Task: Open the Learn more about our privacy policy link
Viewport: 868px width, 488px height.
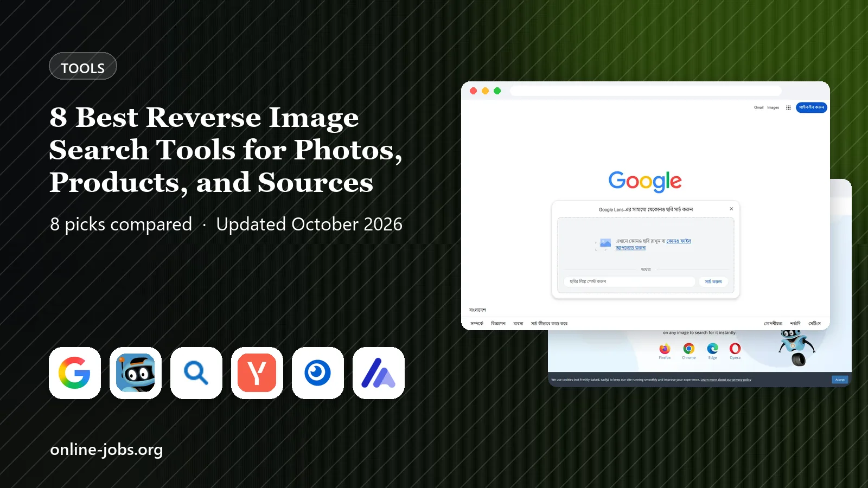Action: pyautogui.click(x=726, y=380)
